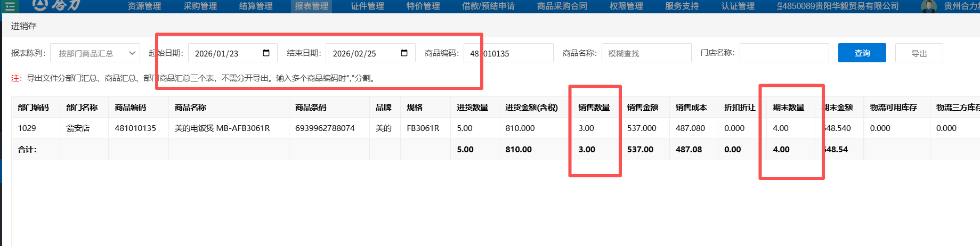The width and height of the screenshot is (980, 246).
Task: Expand the 按部门商品汇总 report dropdown
Action: pyautogui.click(x=95, y=53)
